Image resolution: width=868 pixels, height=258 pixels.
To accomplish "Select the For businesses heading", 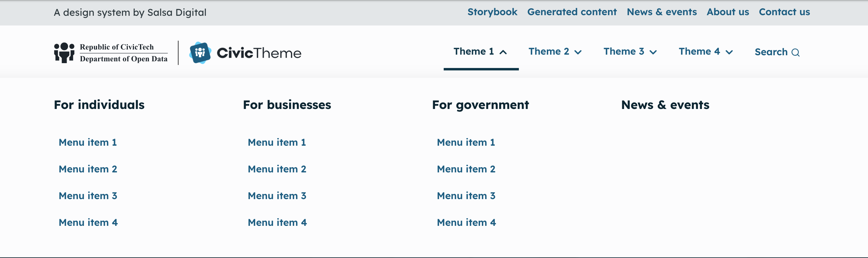I will pyautogui.click(x=287, y=105).
